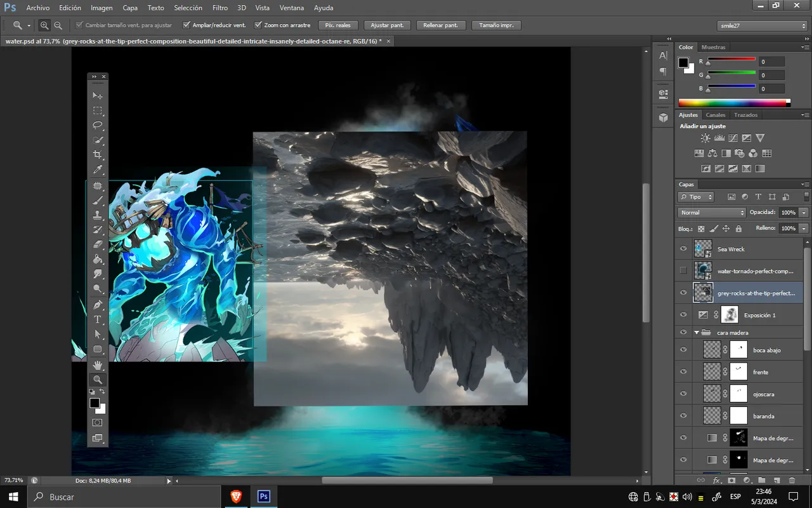Viewport: 812px width, 508px height.
Task: Select the Rectangular Marquee tool
Action: pyautogui.click(x=98, y=110)
